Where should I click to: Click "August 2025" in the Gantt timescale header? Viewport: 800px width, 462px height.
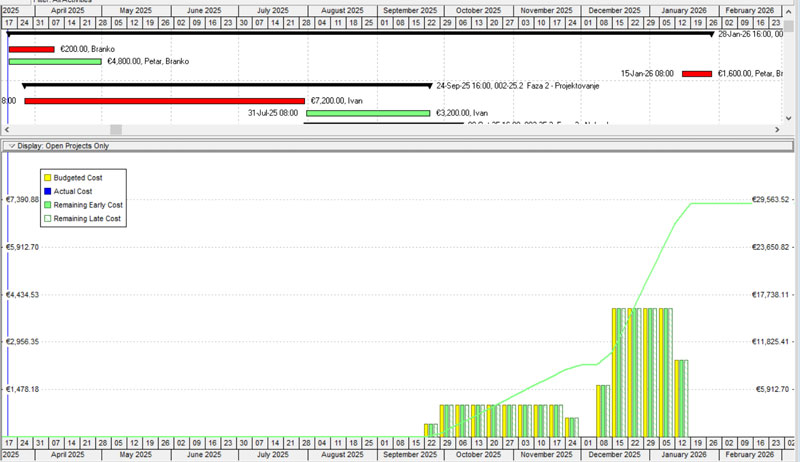[x=342, y=10]
